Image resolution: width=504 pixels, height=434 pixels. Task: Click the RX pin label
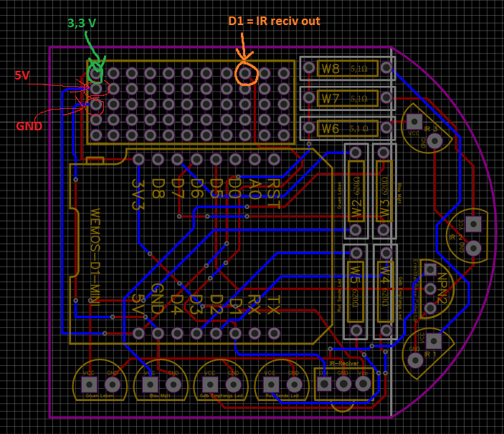(255, 304)
